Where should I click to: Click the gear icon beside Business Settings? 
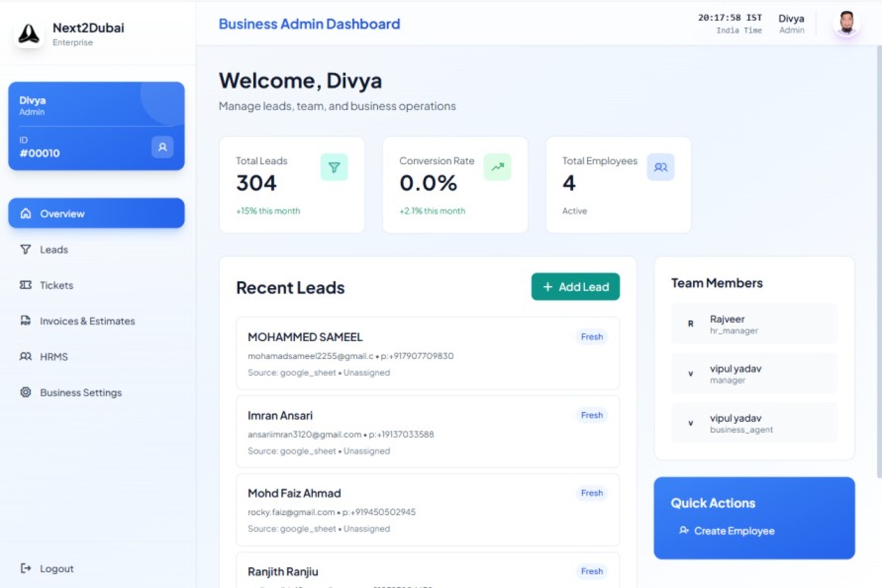coord(26,392)
